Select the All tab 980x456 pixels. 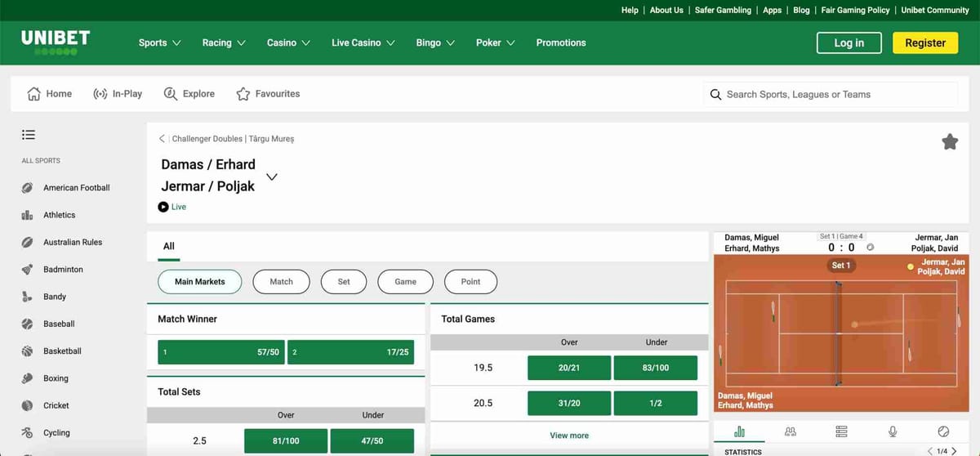pyautogui.click(x=169, y=246)
